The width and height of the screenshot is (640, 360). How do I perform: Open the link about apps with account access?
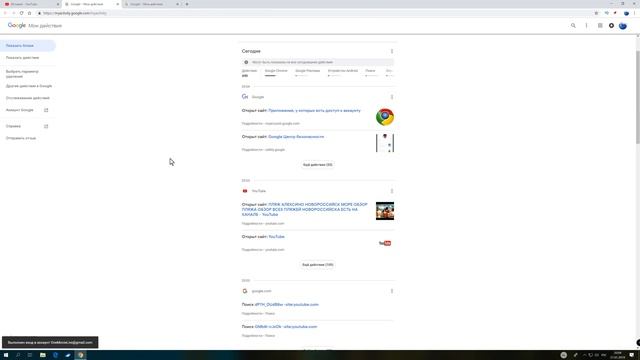click(314, 111)
